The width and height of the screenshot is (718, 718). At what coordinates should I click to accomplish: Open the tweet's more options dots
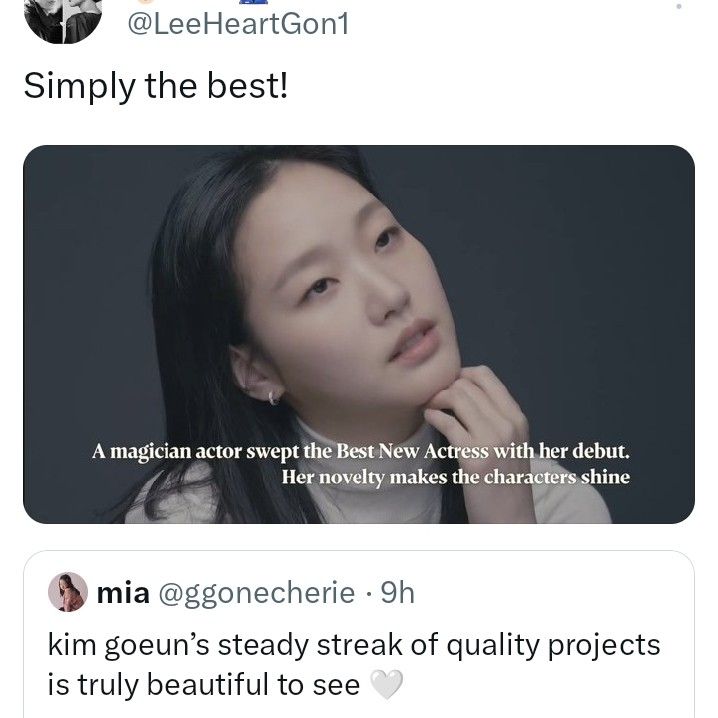679,5
